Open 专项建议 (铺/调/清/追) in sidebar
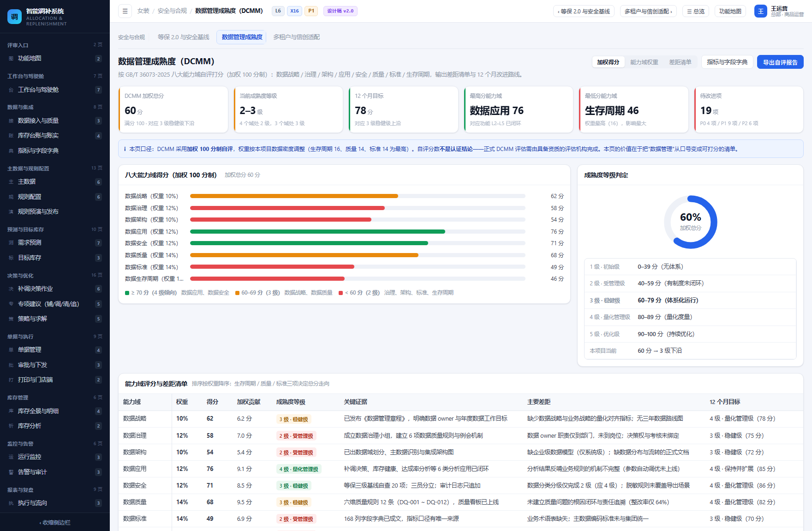812x531 pixels. point(55,304)
